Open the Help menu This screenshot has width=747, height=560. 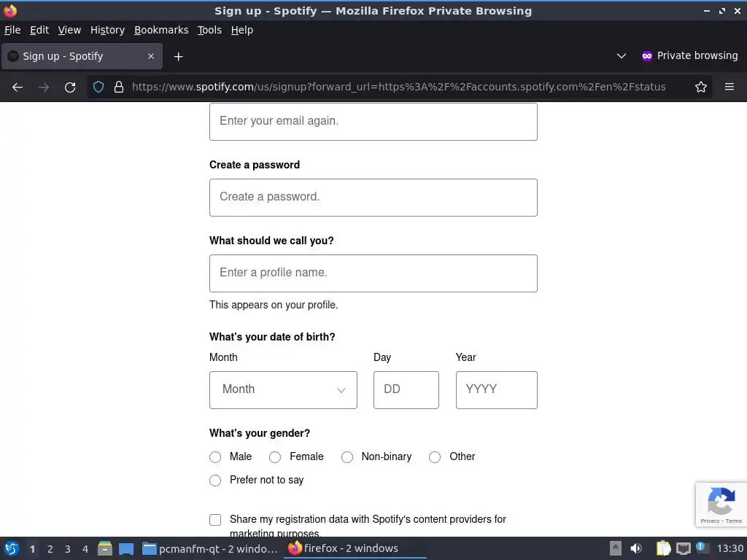click(242, 30)
